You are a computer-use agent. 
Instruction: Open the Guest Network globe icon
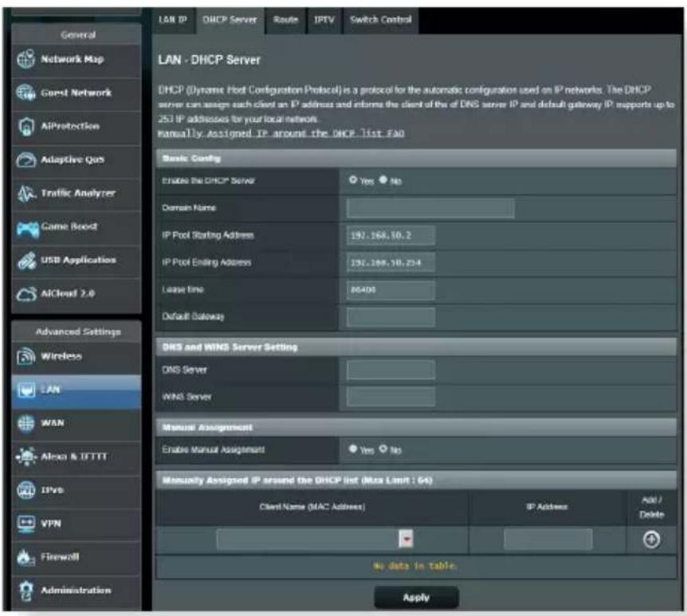26,92
